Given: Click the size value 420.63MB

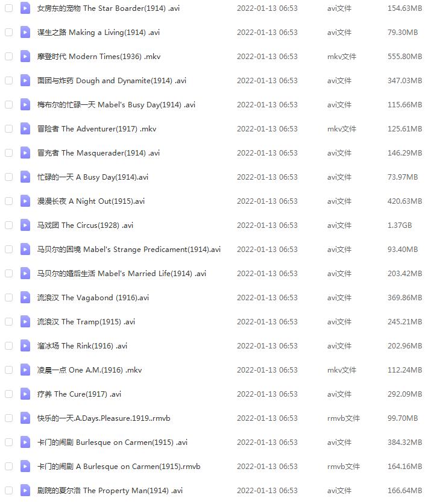Looking at the screenshot, I should coord(404,201).
